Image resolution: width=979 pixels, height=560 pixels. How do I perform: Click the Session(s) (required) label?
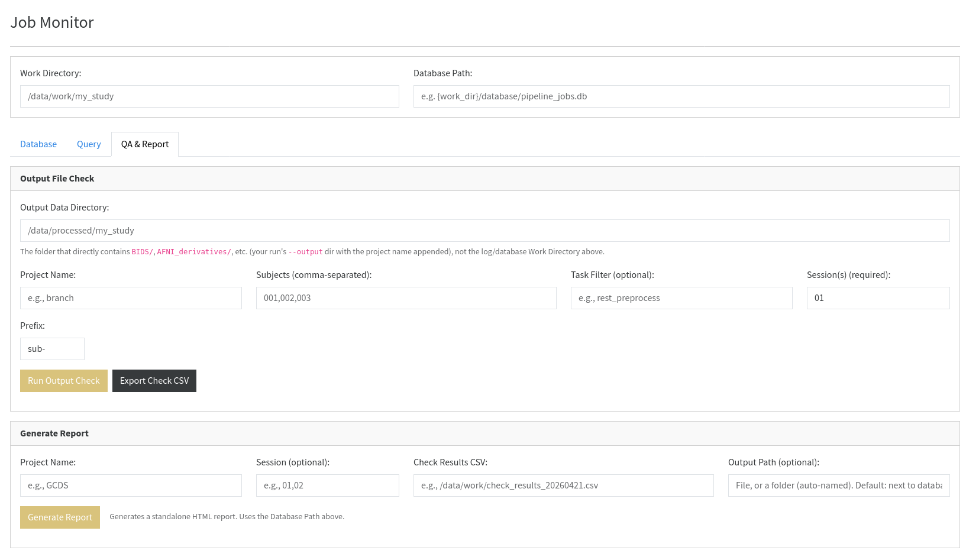pos(849,275)
